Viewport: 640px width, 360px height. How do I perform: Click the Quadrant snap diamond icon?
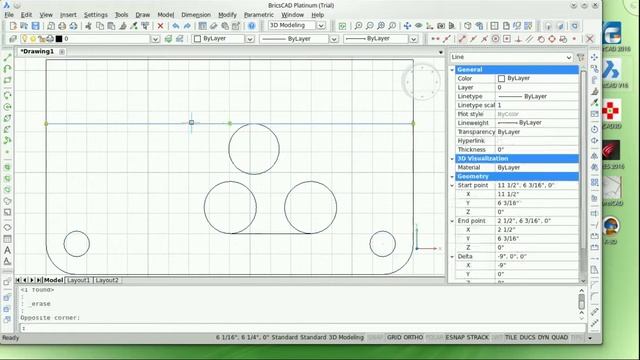[x=552, y=39]
